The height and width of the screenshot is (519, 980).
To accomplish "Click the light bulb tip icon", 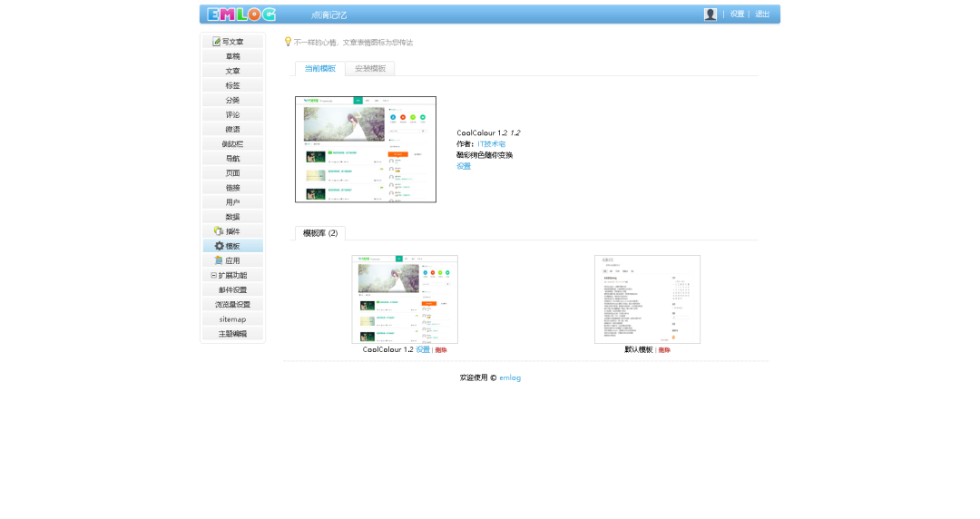I will pos(288,42).
